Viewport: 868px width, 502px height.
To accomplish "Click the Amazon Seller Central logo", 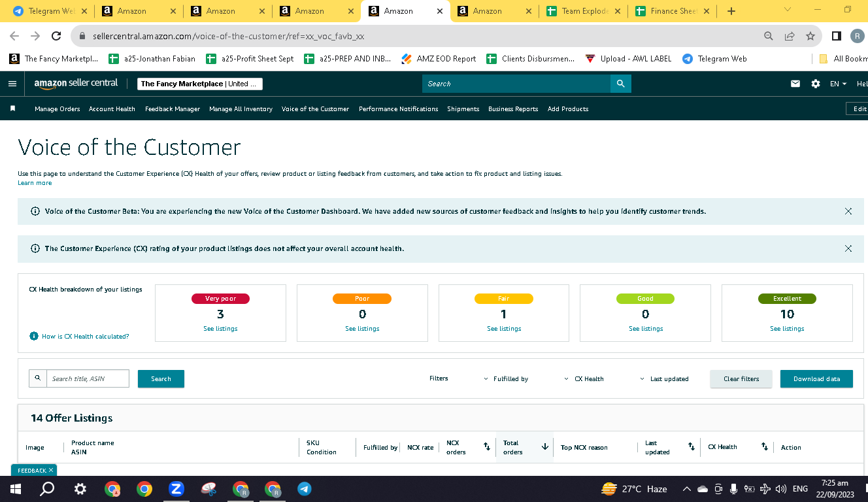I will (76, 84).
